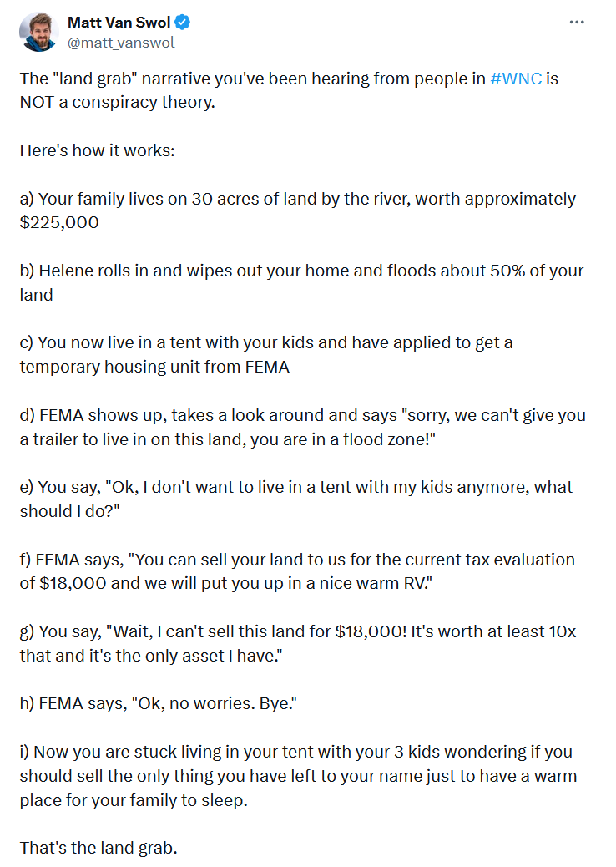
Task: Click paragraph e) asking "what should I do?"
Action: [x=296, y=488]
